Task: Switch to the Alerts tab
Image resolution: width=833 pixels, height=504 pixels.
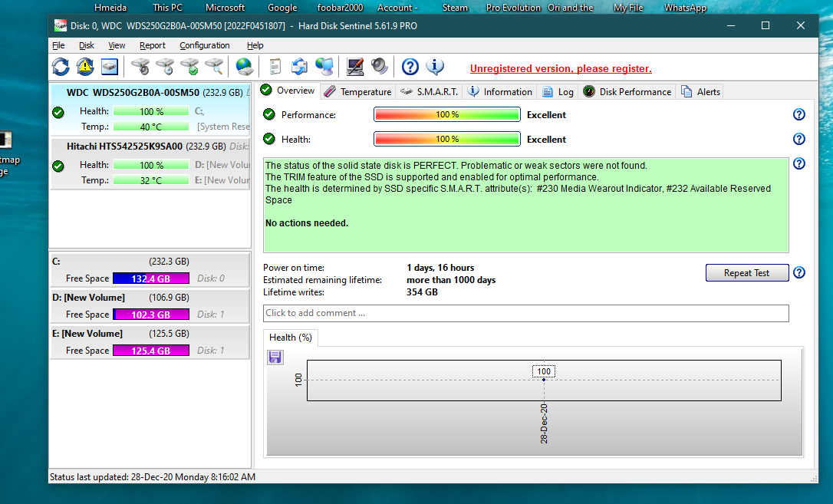Action: pyautogui.click(x=701, y=92)
